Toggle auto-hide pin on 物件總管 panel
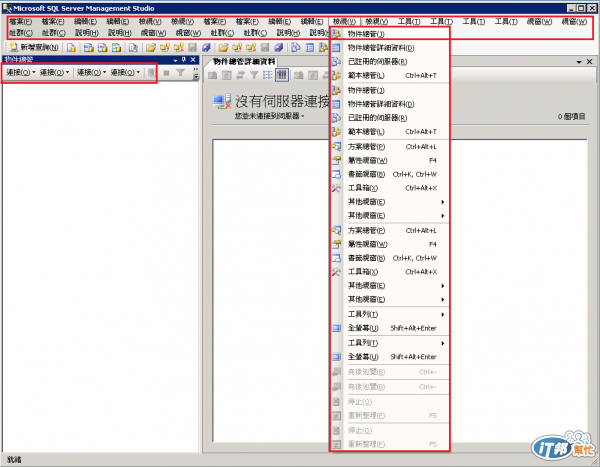The height and width of the screenshot is (467, 600). pos(184,60)
